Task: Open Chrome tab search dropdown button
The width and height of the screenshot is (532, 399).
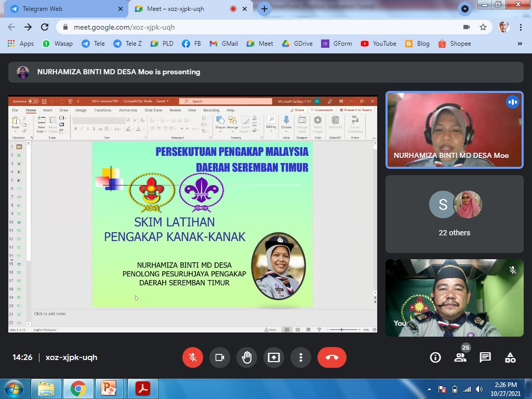Action: [x=465, y=9]
